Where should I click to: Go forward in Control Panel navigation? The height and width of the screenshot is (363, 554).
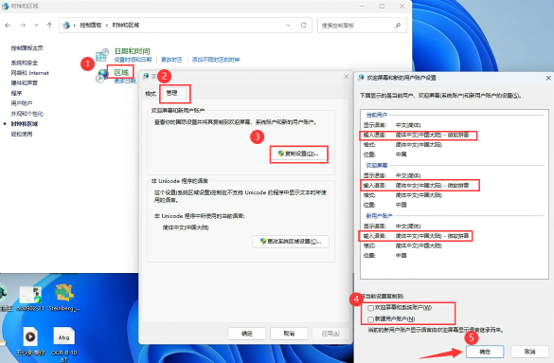23,25
